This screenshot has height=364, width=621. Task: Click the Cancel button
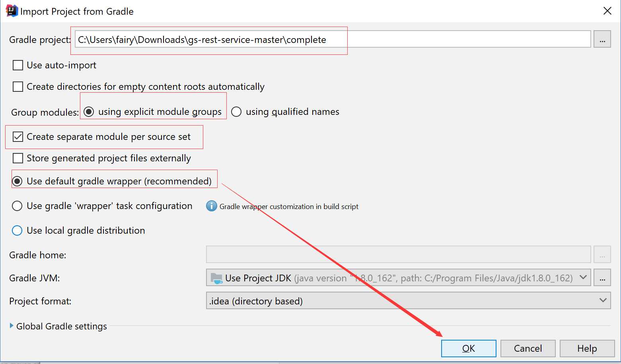tap(528, 349)
